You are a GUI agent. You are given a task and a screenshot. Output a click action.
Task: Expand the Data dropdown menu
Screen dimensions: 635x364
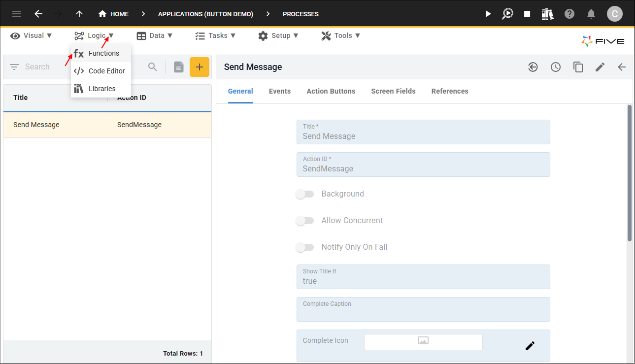coord(154,35)
